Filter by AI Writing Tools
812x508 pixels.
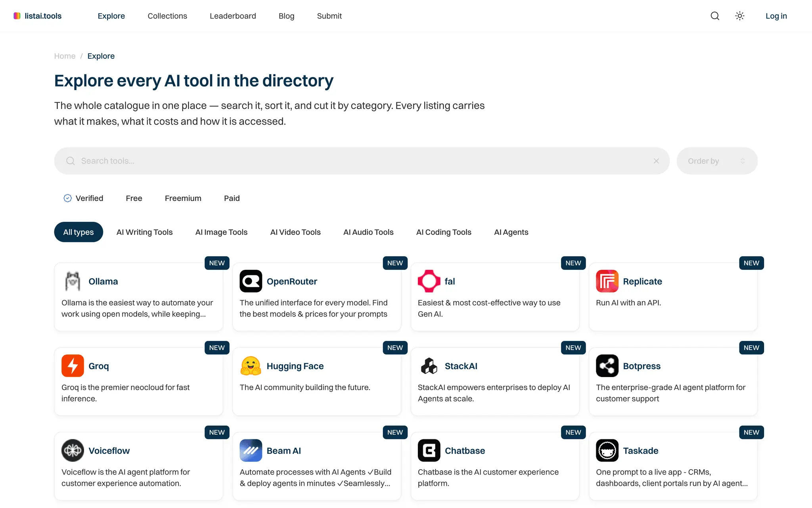pos(144,232)
